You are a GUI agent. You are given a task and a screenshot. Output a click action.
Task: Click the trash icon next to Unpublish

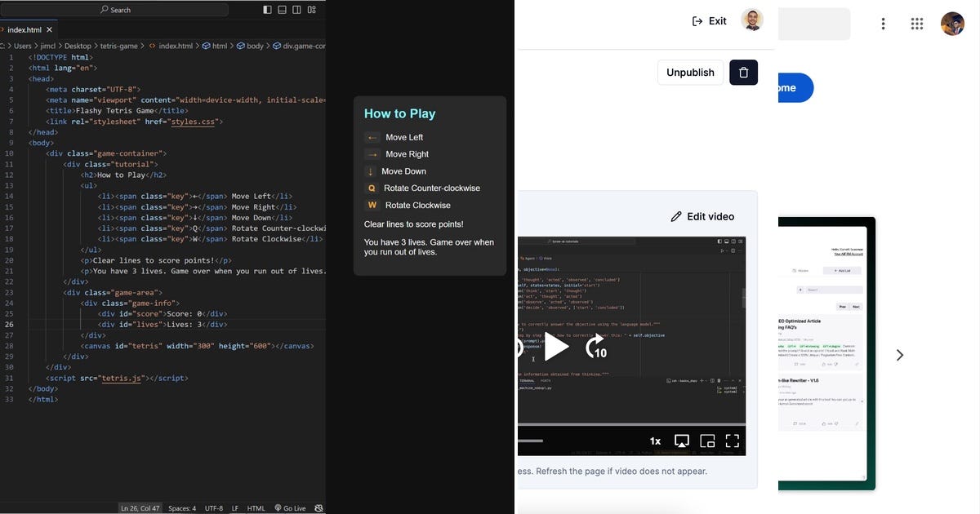coord(742,72)
